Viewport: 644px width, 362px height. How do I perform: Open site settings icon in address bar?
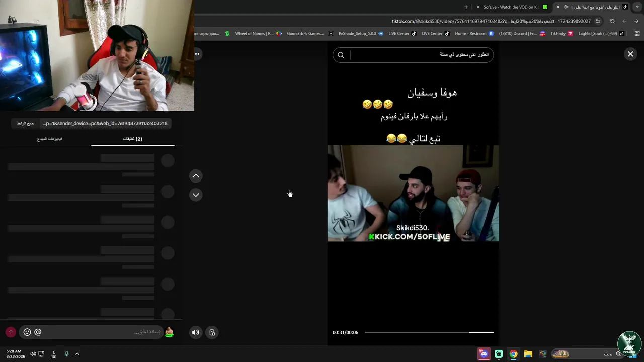click(598, 21)
